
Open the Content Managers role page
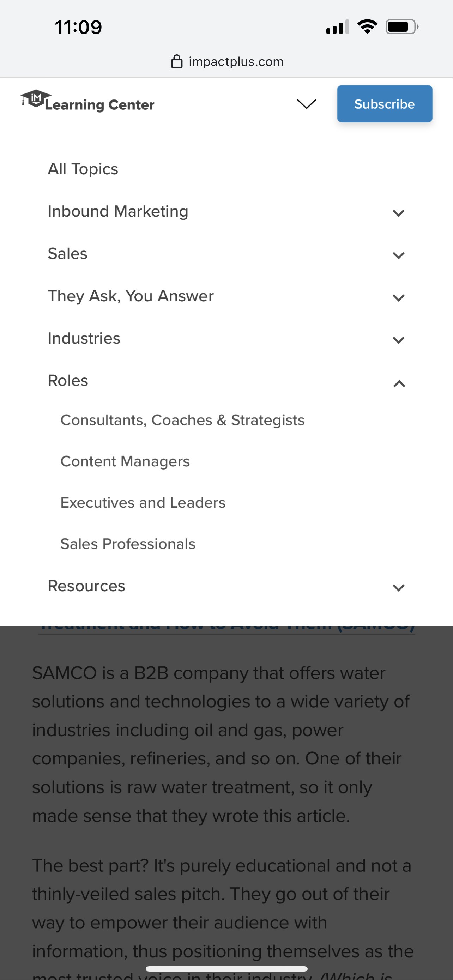(x=125, y=461)
